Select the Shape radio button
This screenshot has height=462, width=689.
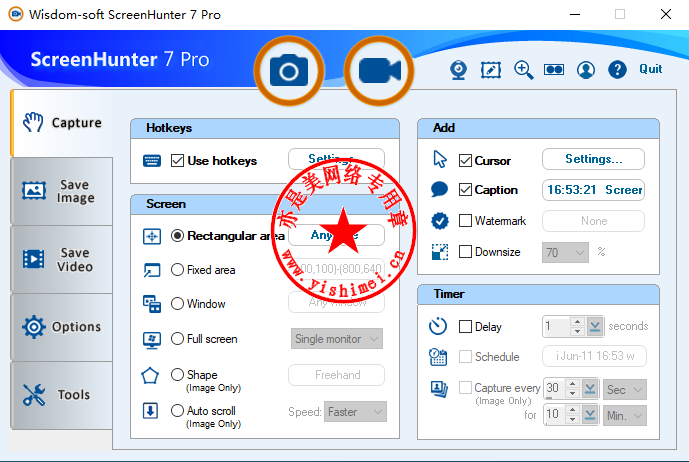[x=178, y=375]
